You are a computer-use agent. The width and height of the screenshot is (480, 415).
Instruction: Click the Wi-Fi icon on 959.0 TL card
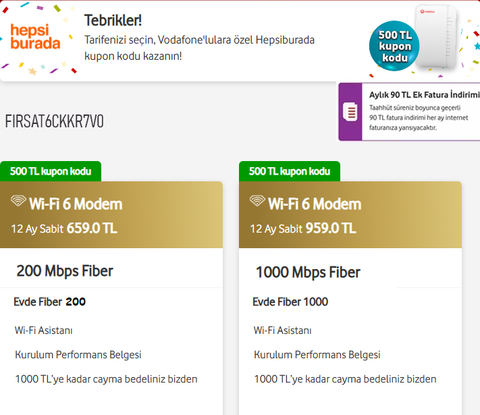(257, 201)
